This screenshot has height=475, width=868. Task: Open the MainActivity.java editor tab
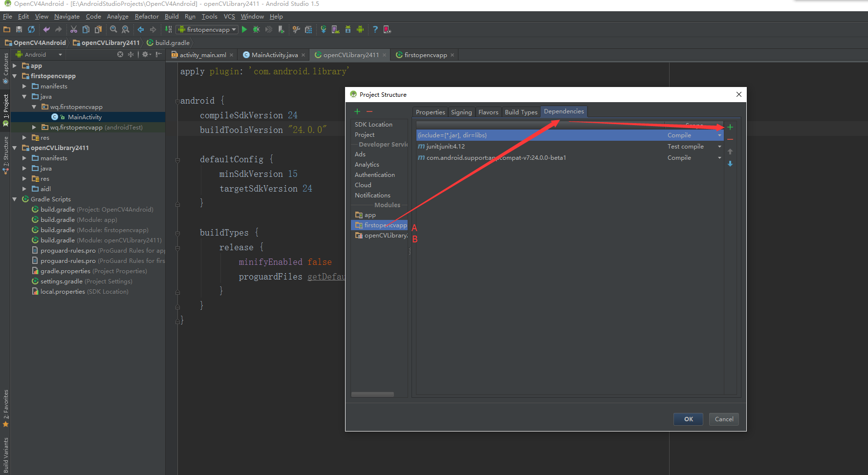pyautogui.click(x=275, y=55)
